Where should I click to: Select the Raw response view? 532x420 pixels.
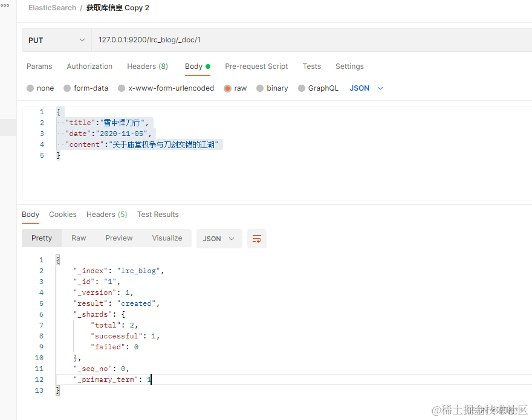click(79, 238)
